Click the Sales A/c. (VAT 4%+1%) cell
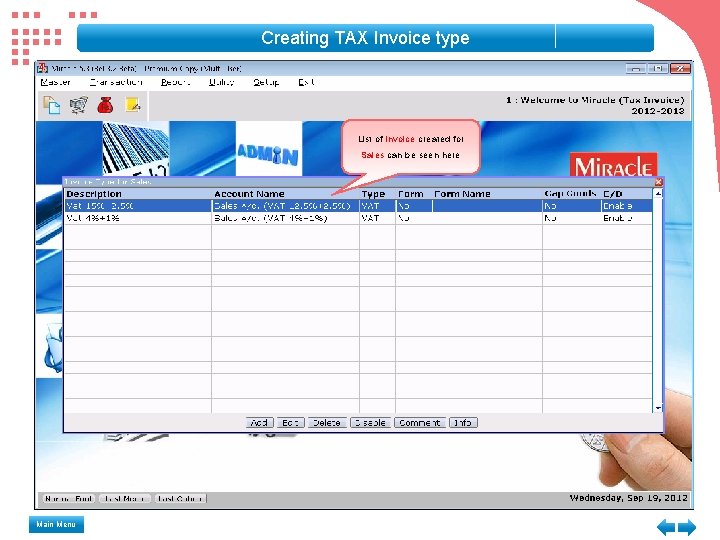Screen dimensions: 720x540 click(x=285, y=218)
